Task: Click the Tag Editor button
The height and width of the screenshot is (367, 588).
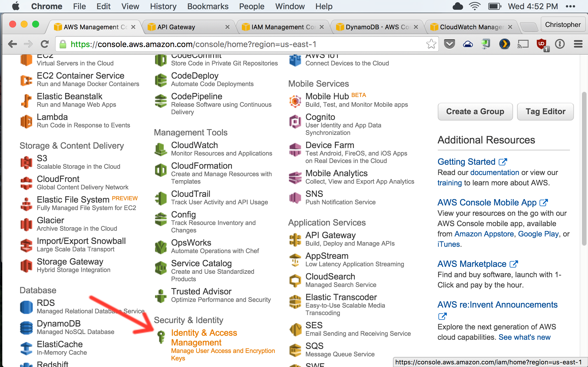Action: 545,112
